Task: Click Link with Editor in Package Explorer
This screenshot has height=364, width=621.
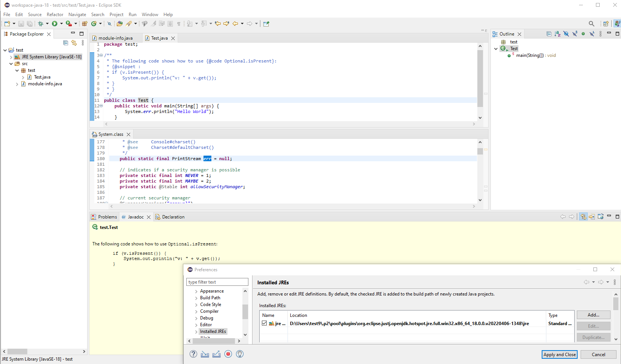Action: 74,43
